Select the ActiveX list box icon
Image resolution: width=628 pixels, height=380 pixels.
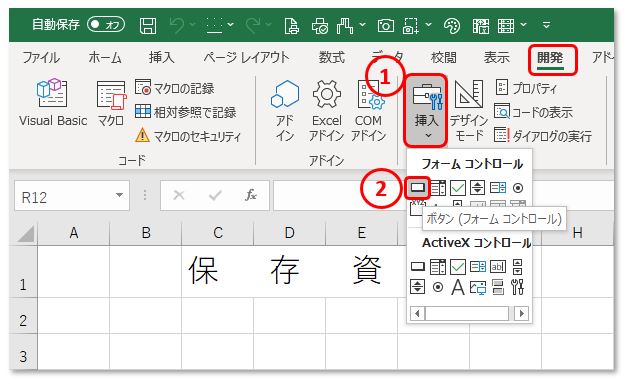coord(477,267)
